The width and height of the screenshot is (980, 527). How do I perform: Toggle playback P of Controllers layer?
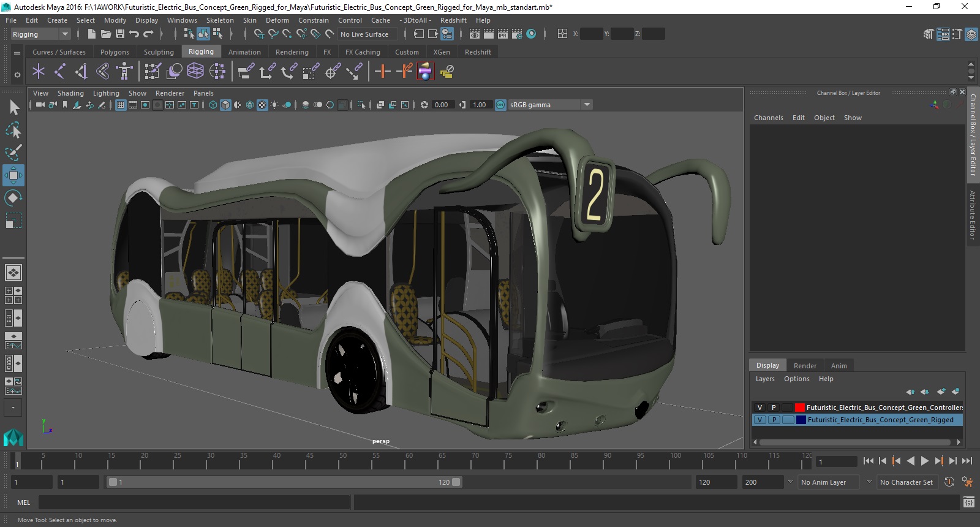coord(774,408)
